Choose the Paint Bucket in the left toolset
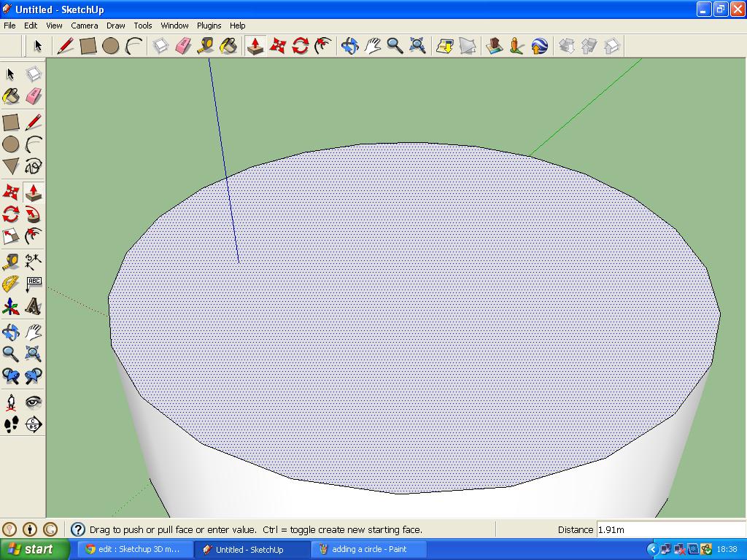The height and width of the screenshot is (560, 747). (x=11, y=96)
